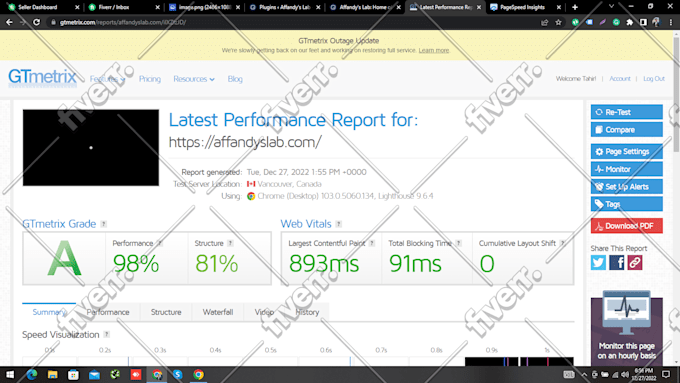
Task: Open the Blog link
Action: tap(235, 79)
